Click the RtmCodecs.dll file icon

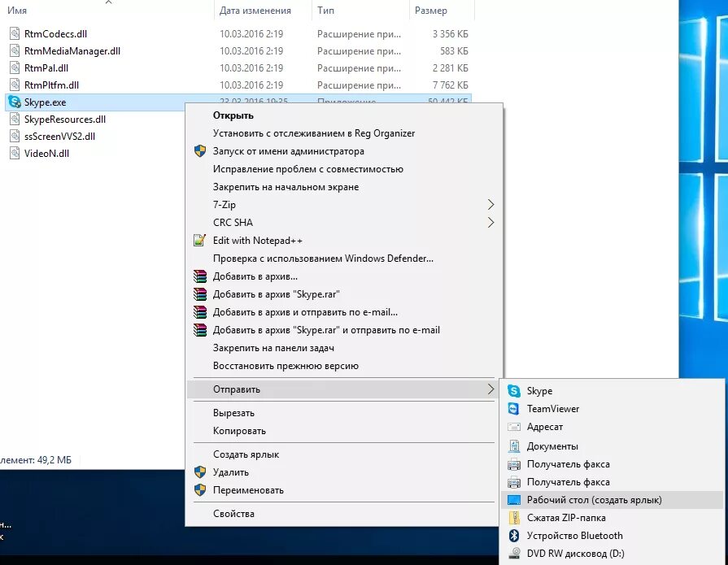(15, 33)
